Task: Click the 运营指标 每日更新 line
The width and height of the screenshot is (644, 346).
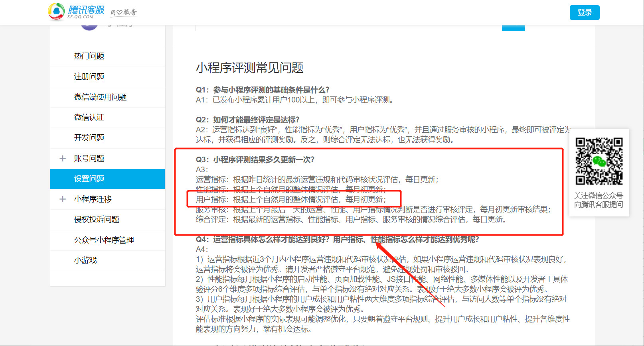Action: (317, 180)
